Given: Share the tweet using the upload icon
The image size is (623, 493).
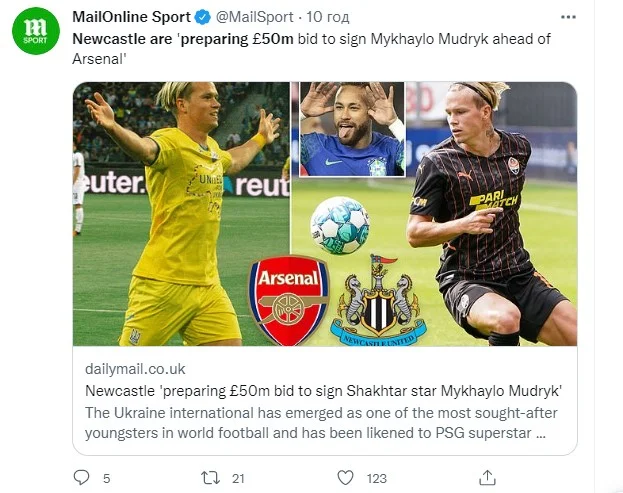Looking at the screenshot, I should pos(488,478).
